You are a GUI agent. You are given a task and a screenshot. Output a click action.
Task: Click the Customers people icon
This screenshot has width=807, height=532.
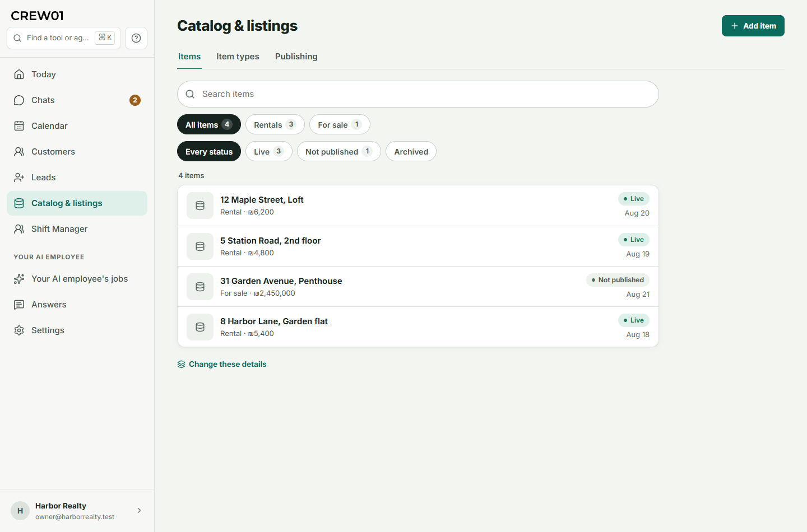coord(19,152)
